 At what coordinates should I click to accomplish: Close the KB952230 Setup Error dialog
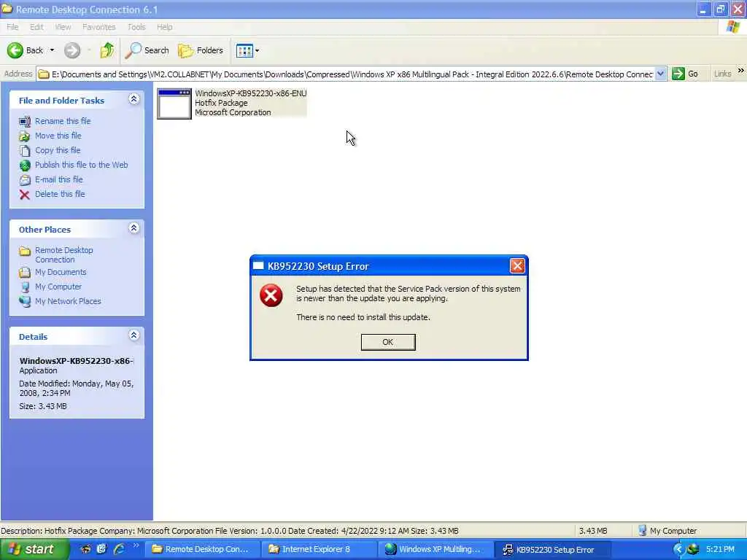(x=517, y=265)
